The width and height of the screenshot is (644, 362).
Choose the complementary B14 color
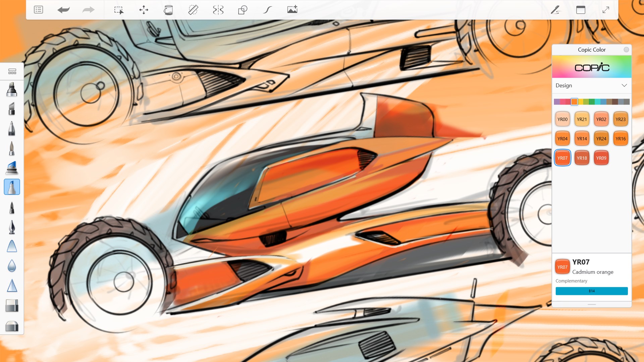click(x=591, y=291)
